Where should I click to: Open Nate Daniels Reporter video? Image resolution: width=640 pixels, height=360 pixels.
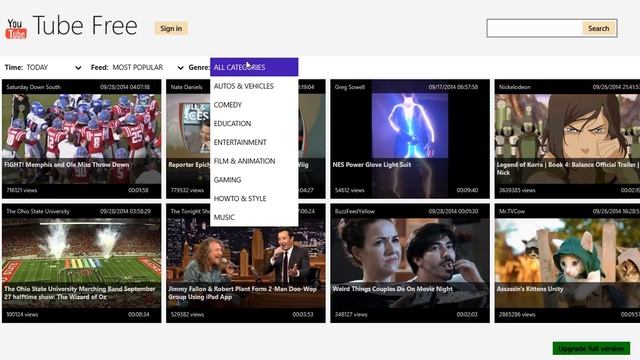[188, 139]
